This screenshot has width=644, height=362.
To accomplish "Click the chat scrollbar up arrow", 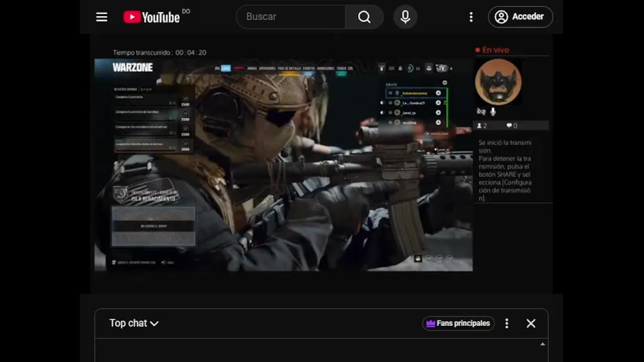I will 542,344.
